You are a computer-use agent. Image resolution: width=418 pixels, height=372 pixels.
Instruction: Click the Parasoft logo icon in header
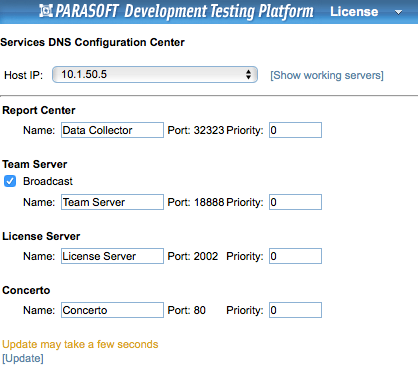(46, 11)
